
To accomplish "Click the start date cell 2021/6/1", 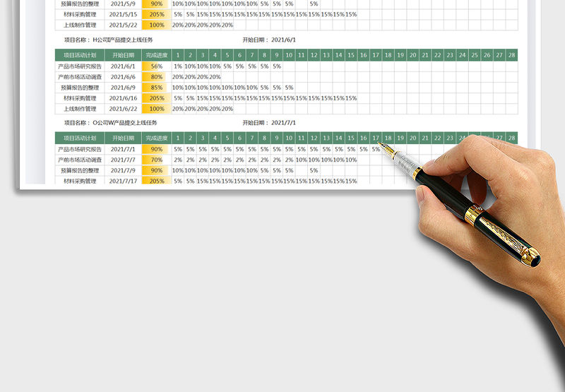I will tap(123, 66).
